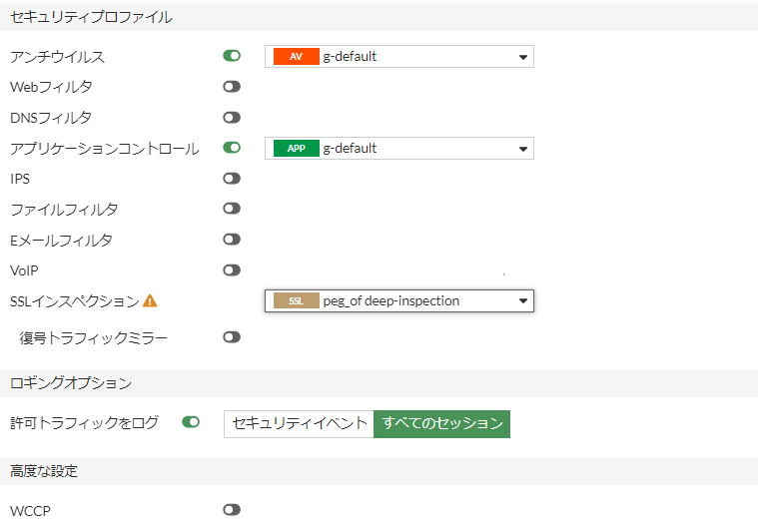The height and width of the screenshot is (532, 758).
Task: Click the tan SSL badge icon
Action: (296, 301)
